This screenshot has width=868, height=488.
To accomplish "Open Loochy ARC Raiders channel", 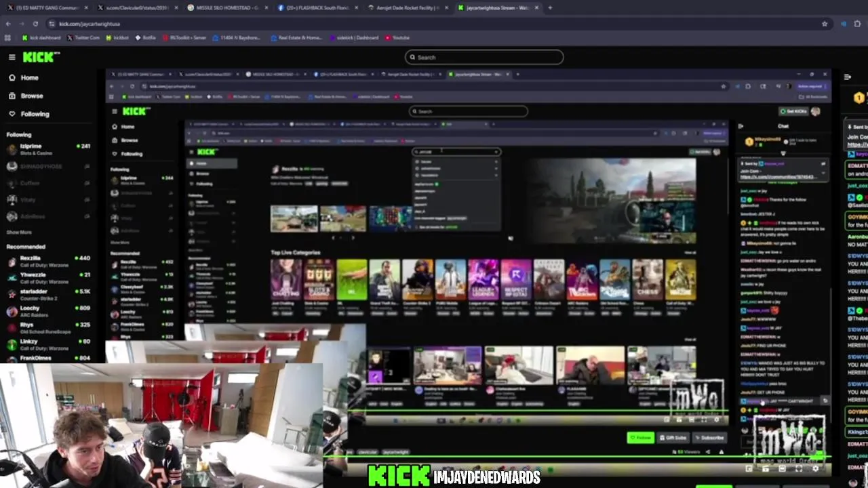I will point(48,311).
